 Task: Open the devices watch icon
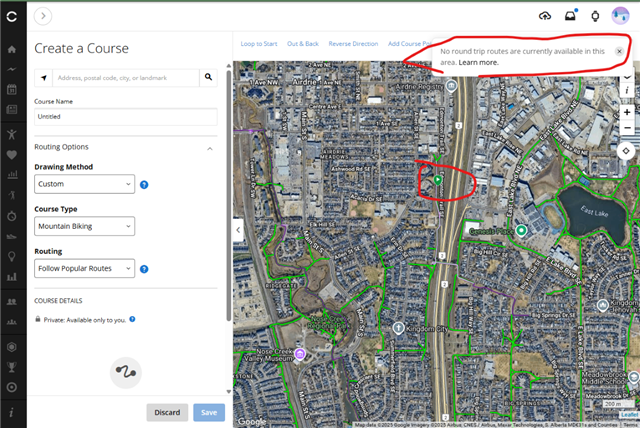point(595,16)
